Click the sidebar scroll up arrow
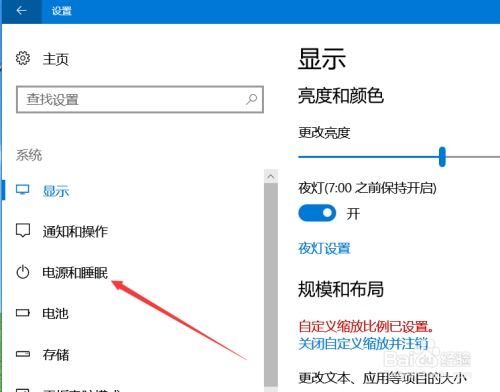Viewport: 500px width, 392px height. [x=271, y=176]
